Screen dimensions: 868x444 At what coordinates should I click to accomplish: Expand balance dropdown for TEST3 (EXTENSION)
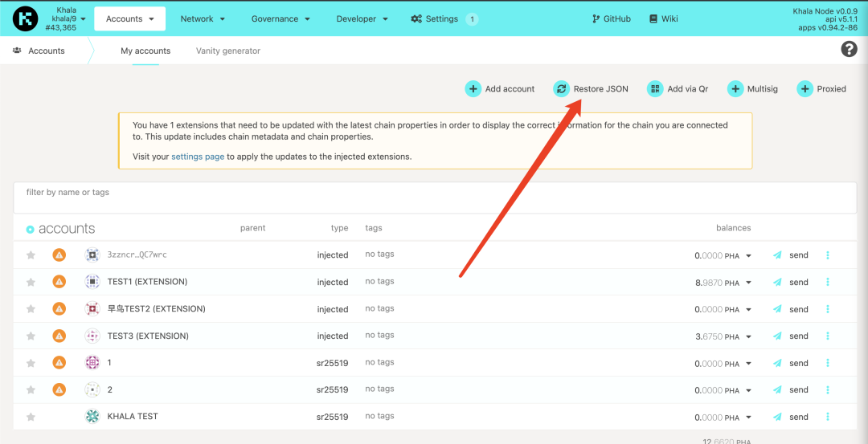point(748,336)
